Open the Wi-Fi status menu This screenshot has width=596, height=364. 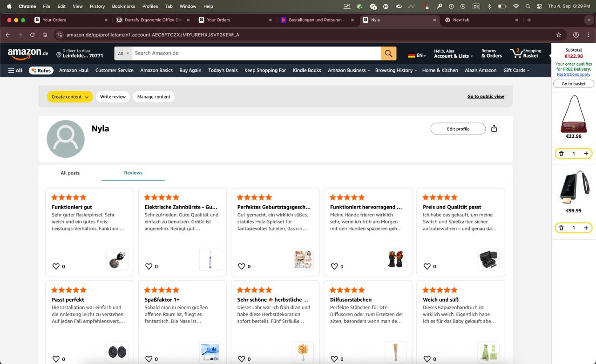515,7
